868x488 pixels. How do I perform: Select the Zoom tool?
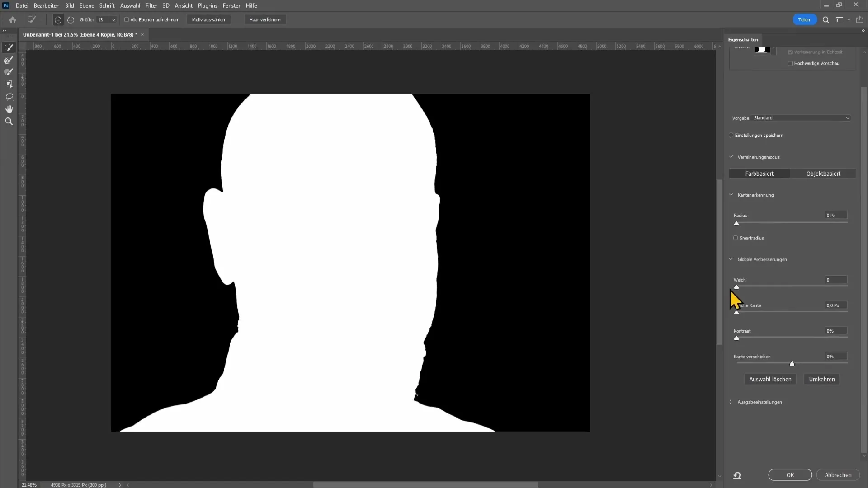9,121
